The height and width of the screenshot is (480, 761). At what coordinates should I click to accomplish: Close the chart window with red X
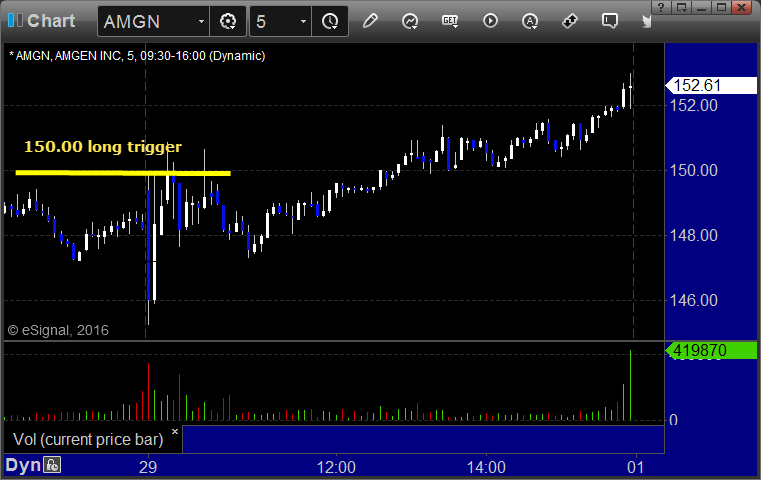tap(742, 7)
